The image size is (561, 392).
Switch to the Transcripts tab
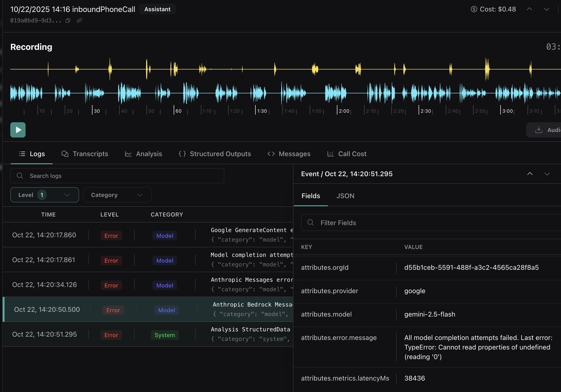85,154
